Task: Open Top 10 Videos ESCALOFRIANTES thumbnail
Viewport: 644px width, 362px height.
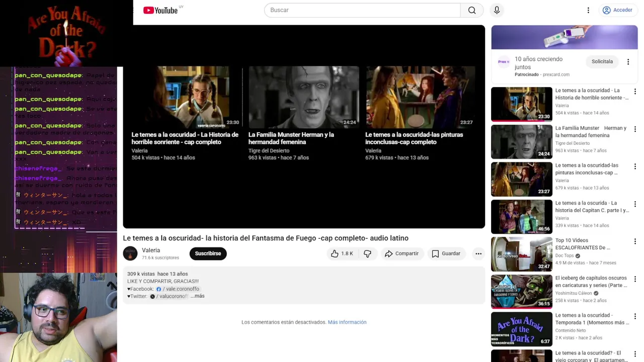Action: (x=522, y=254)
